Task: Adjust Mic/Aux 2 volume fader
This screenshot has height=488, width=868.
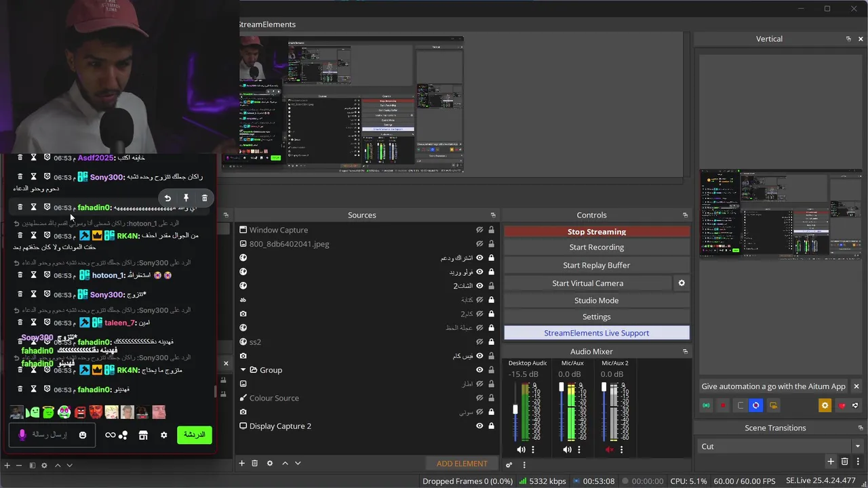Action: (x=604, y=387)
